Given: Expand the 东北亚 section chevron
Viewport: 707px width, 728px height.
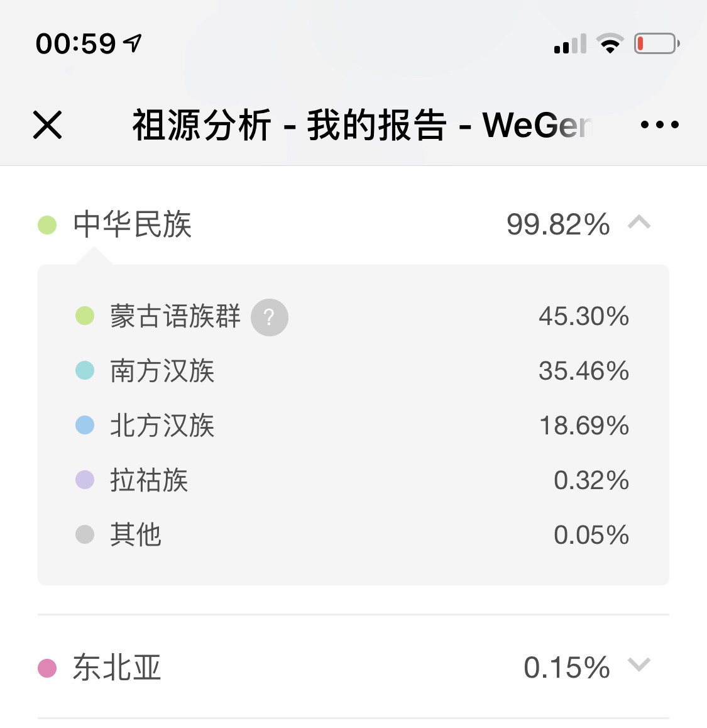Looking at the screenshot, I should pos(639,665).
